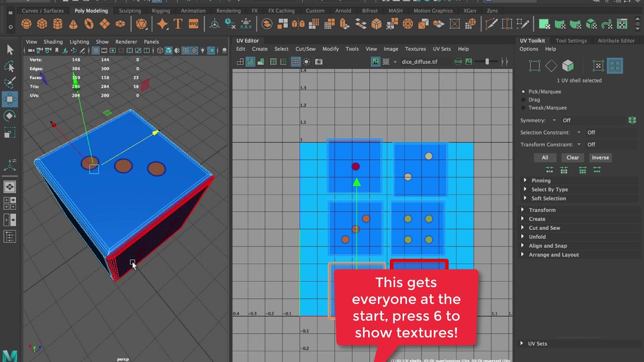The image size is (644, 362).
Task: Expand the Cut and Sew section
Action: point(544,228)
